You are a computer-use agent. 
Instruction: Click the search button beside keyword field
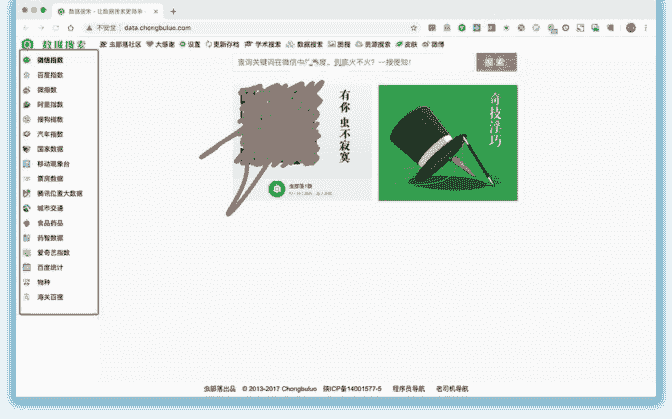(x=496, y=62)
